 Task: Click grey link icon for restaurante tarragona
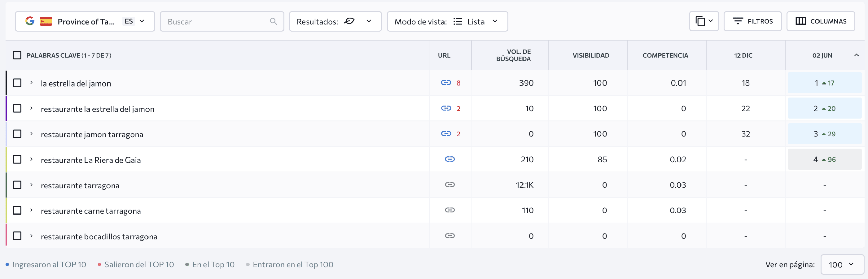pyautogui.click(x=450, y=184)
